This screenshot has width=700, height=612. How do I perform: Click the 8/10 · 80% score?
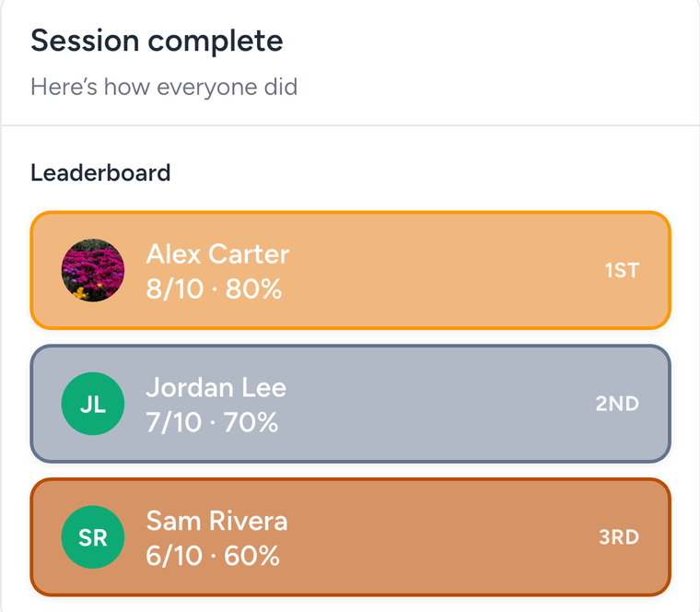coord(214,288)
